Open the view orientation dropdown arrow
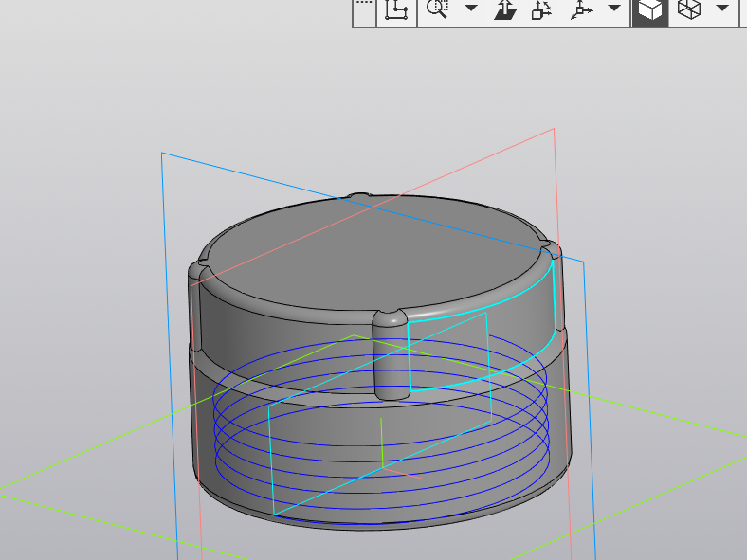The width and height of the screenshot is (747, 560). pyautogui.click(x=614, y=8)
